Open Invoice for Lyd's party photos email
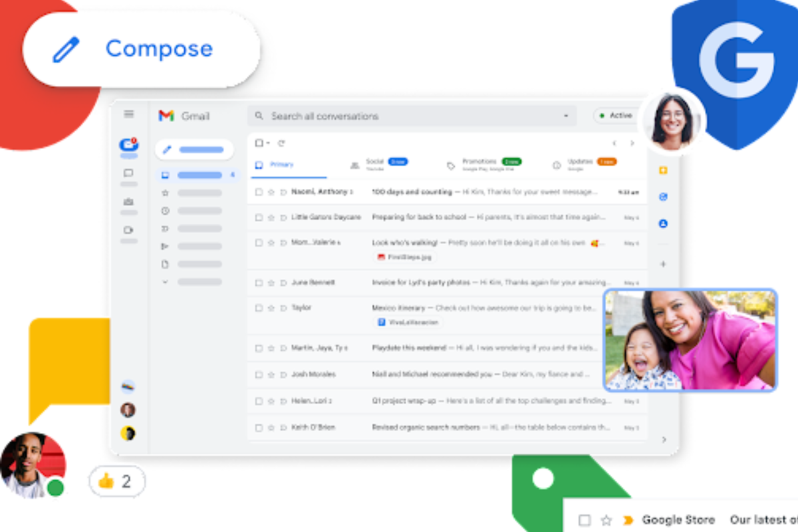Viewport: 798px width, 532px height. tap(447, 283)
